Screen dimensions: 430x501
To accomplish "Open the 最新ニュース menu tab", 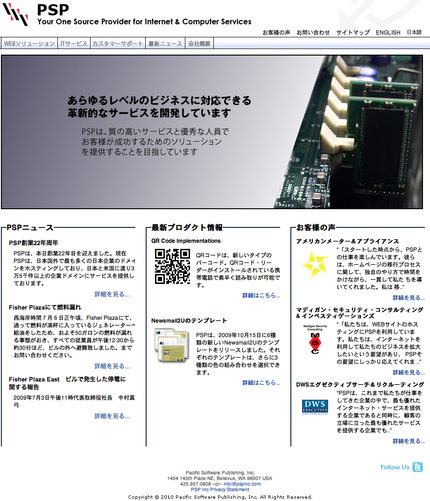I will pyautogui.click(x=166, y=44).
